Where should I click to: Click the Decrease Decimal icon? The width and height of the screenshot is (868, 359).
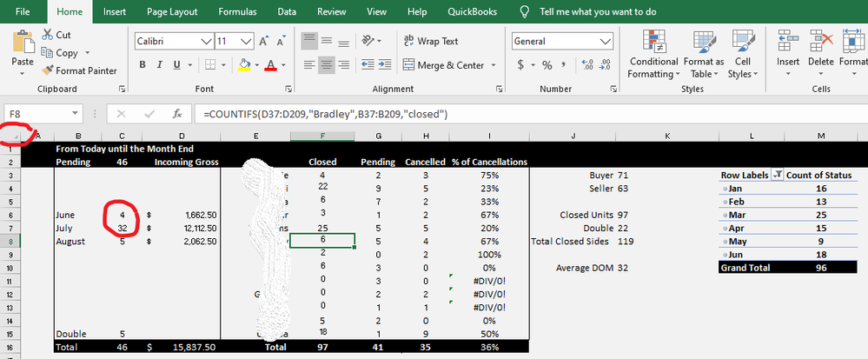pyautogui.click(x=605, y=65)
